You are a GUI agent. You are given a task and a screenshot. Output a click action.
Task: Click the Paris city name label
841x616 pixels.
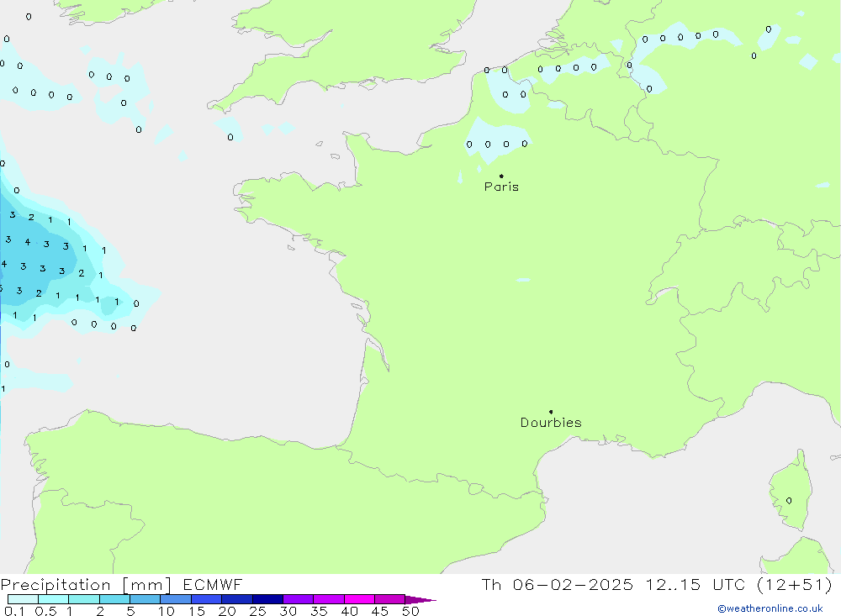pyautogui.click(x=501, y=187)
